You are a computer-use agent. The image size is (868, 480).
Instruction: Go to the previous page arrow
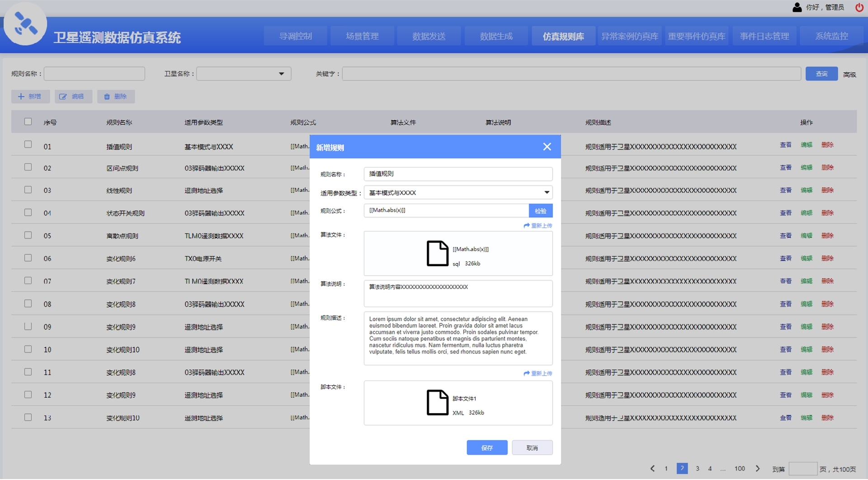click(x=652, y=469)
